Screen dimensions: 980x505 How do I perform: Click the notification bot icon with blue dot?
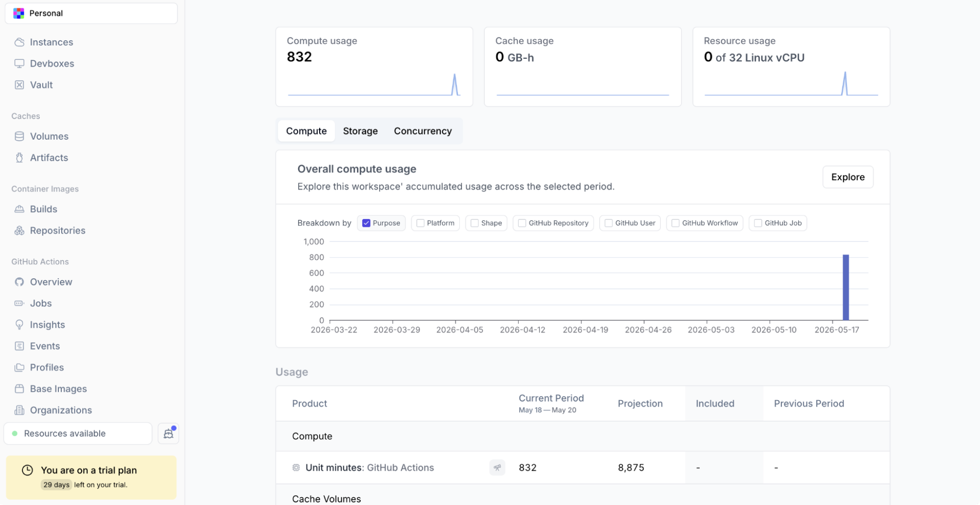[169, 433]
